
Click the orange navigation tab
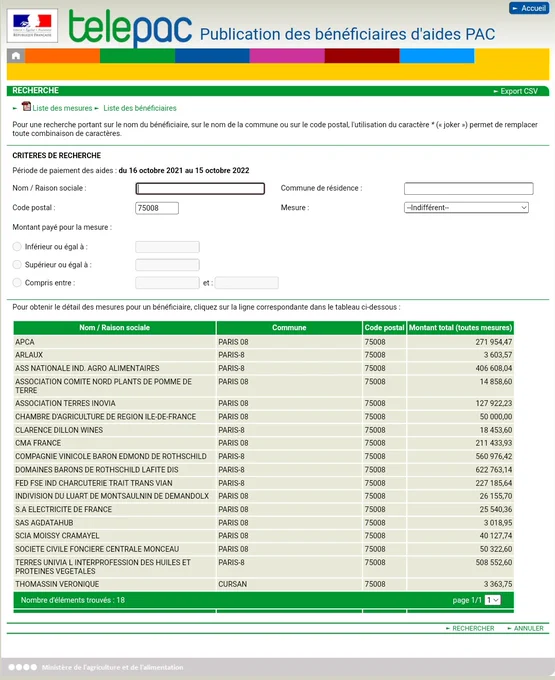point(62,56)
